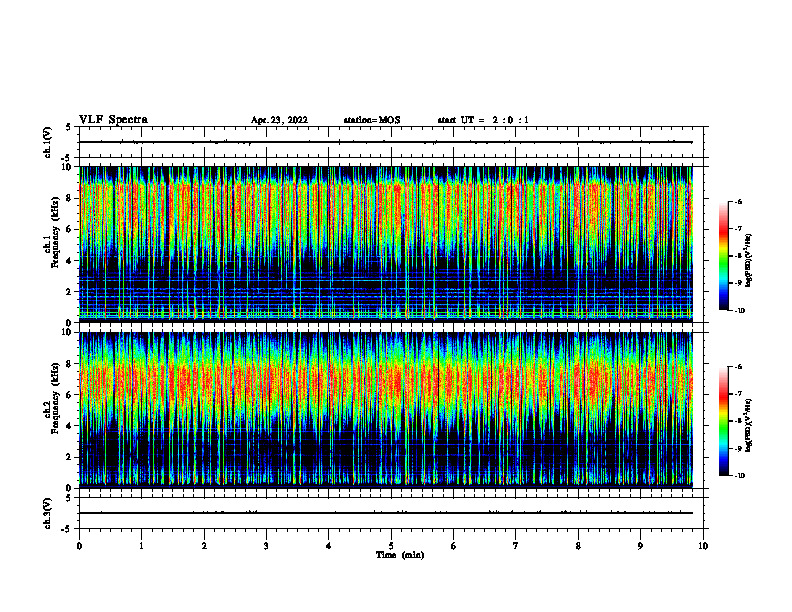792x612 pixels.
Task: Click the "-6" value on ch.1 color bar
Action: click(x=739, y=202)
